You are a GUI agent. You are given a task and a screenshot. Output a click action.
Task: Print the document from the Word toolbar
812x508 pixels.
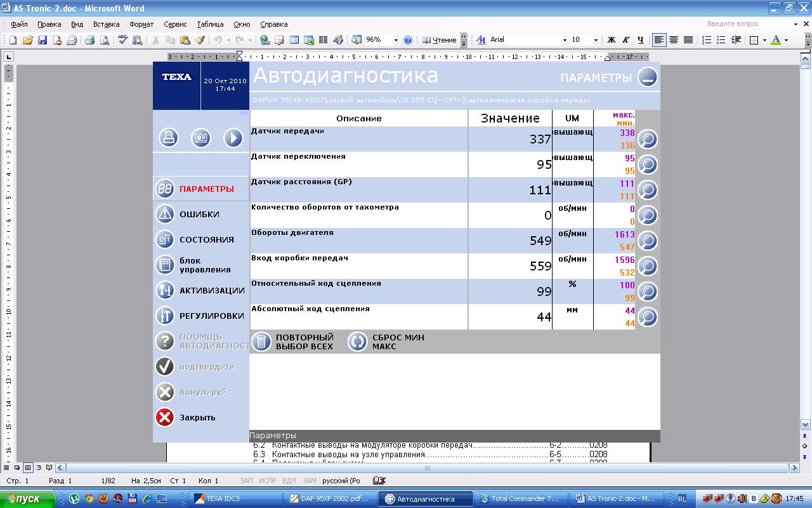[89, 40]
